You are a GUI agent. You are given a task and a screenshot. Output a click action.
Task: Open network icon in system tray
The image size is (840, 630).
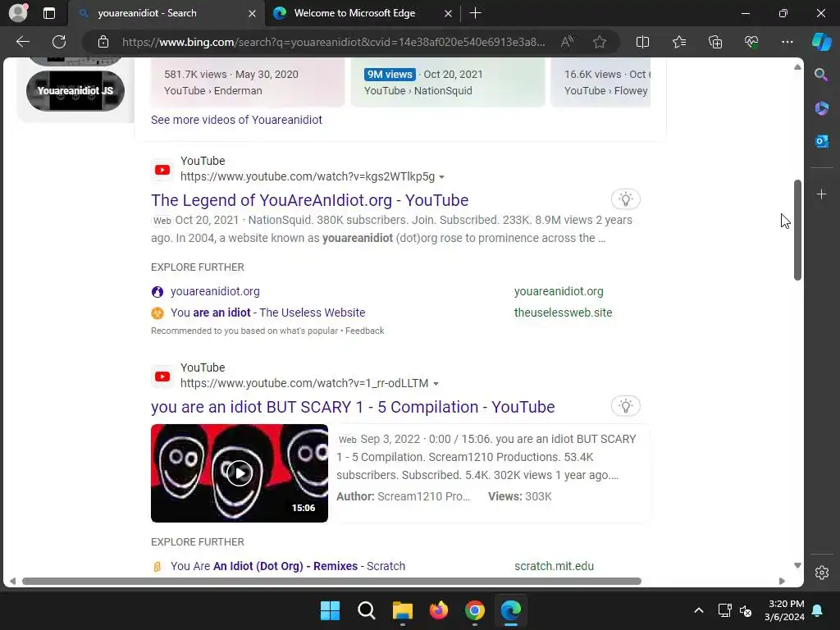724,610
